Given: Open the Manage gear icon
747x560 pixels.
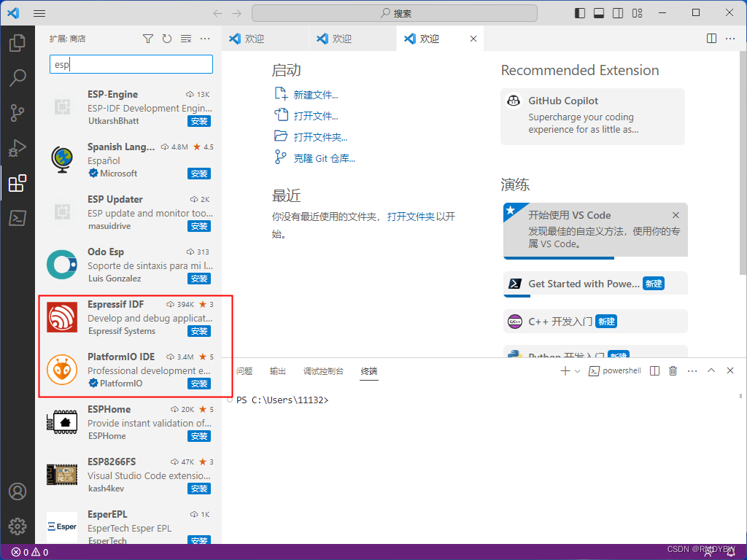Looking at the screenshot, I should coord(18,526).
